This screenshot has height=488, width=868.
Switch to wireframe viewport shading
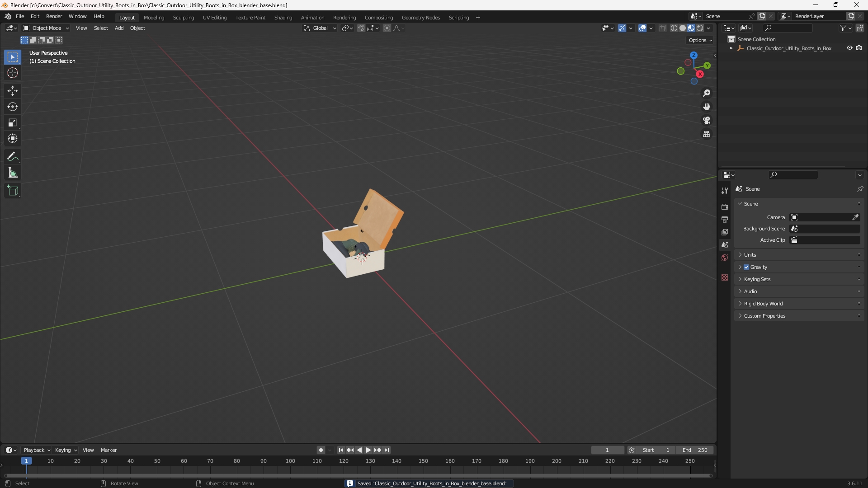pos(674,28)
